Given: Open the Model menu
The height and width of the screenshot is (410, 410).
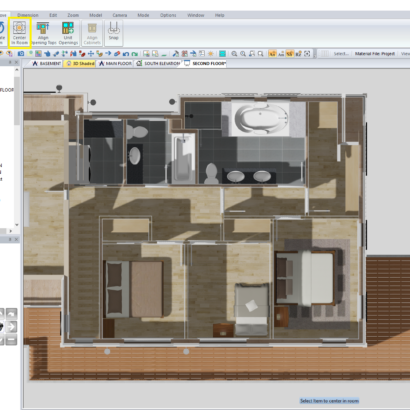Looking at the screenshot, I should (96, 15).
